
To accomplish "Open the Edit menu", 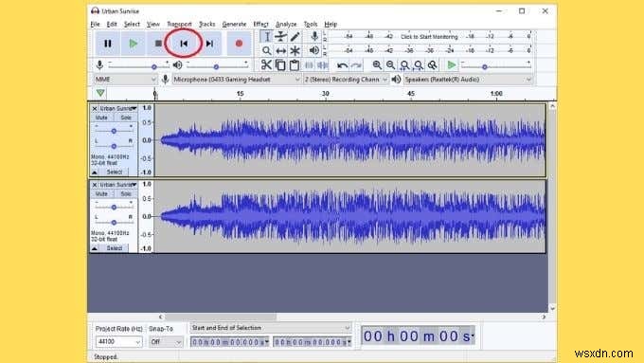I will pos(112,25).
